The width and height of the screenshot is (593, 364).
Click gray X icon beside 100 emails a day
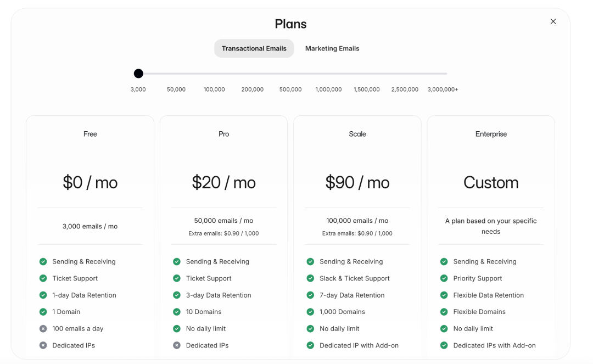point(43,328)
